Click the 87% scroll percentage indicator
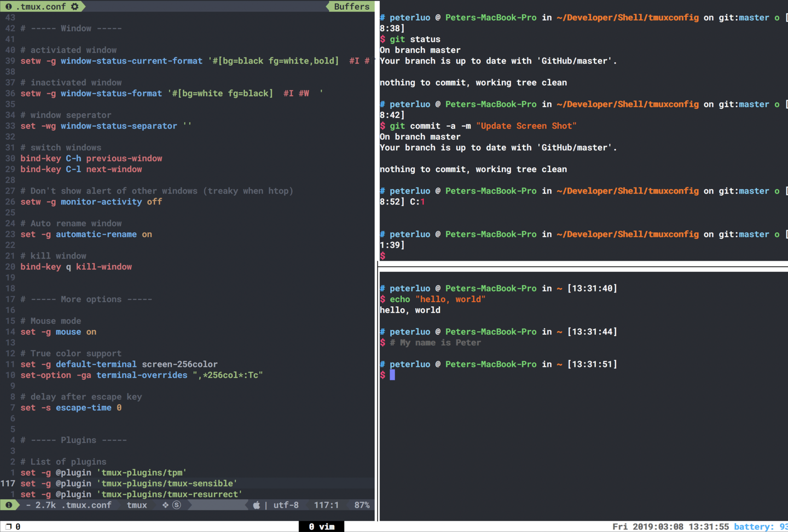This screenshot has width=788, height=532. point(362,505)
